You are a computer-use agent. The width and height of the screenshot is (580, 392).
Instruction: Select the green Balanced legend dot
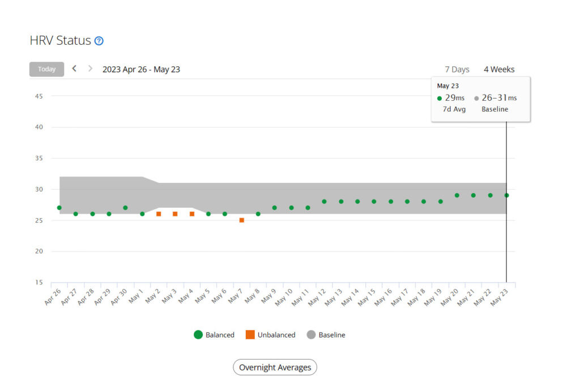click(198, 335)
